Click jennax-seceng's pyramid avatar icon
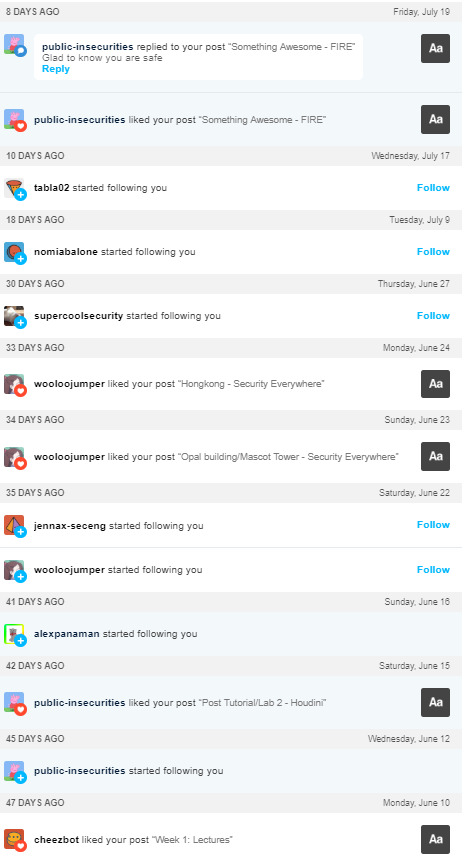The width and height of the screenshot is (464, 864). 14,526
